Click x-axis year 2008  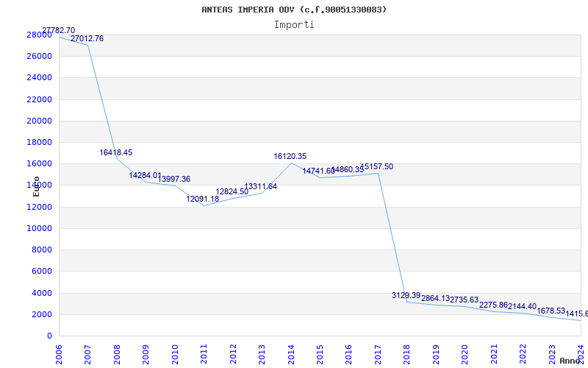click(117, 355)
